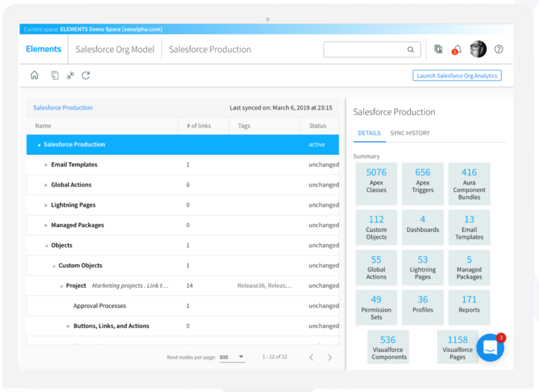Open the 112 Custom Objects tile
The width and height of the screenshot is (539, 392).
[x=376, y=227]
